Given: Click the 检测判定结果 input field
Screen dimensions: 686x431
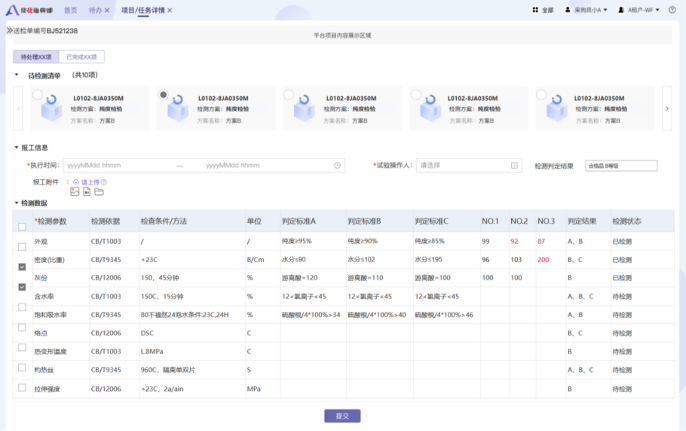Looking at the screenshot, I should pos(620,166).
